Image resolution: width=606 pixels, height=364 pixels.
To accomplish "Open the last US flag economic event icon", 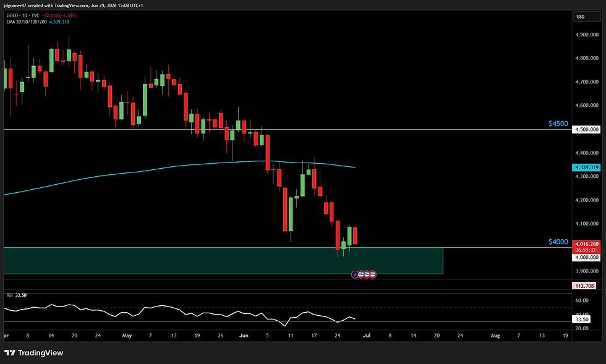I will tap(372, 274).
